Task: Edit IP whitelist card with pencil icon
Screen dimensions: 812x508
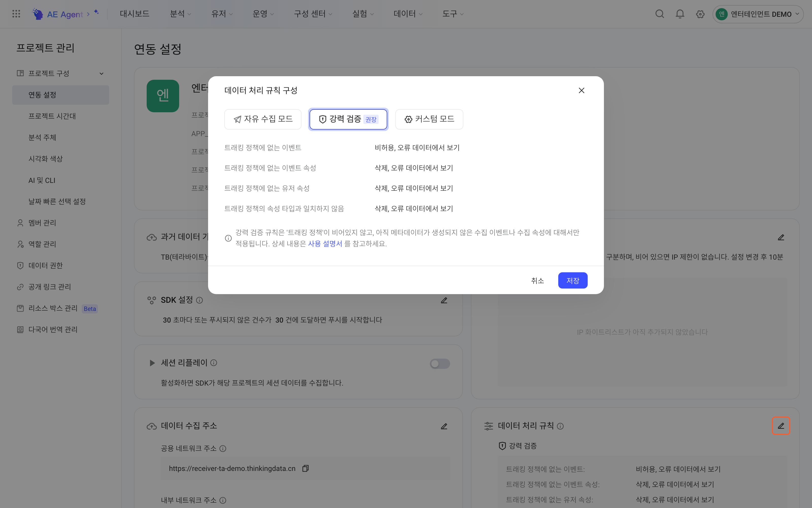Action: (781, 237)
